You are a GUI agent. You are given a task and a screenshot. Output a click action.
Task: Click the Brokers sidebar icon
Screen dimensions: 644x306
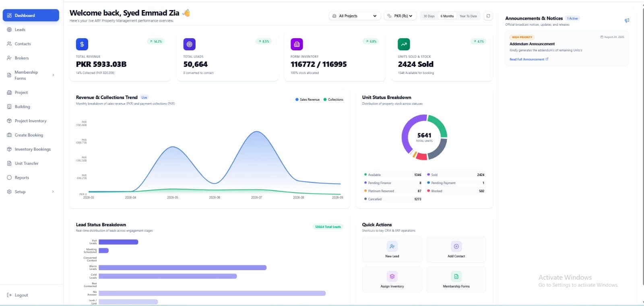pos(9,58)
